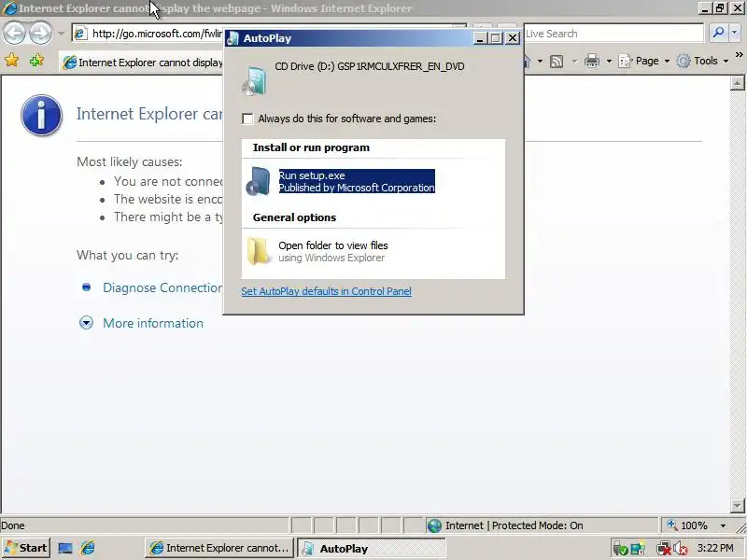Minimize the AutoPlay dialog
747x560 pixels.
pyautogui.click(x=480, y=38)
